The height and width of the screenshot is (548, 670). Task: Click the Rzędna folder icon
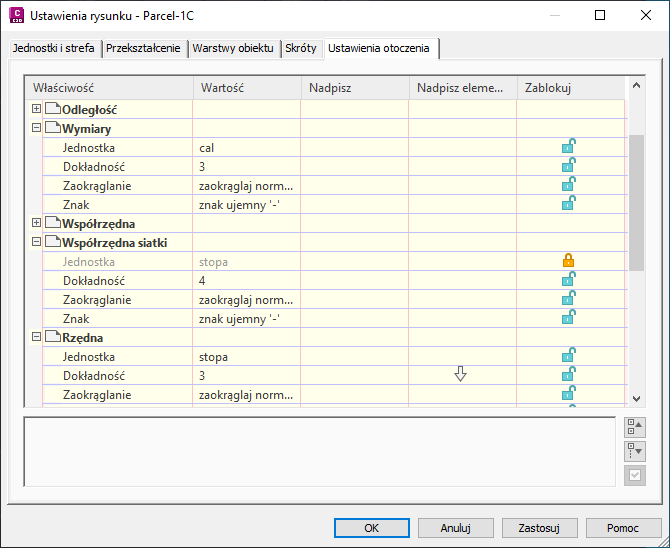53,338
